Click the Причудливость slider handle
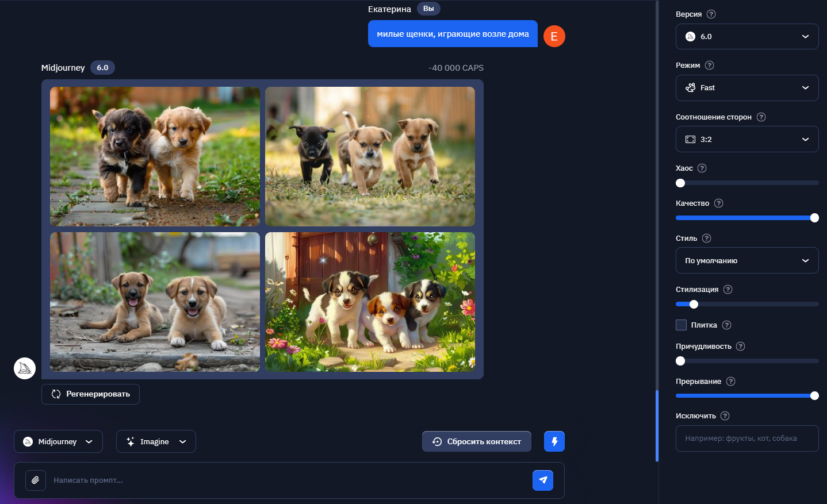Screen dimensions: 827x504 pyautogui.click(x=680, y=361)
